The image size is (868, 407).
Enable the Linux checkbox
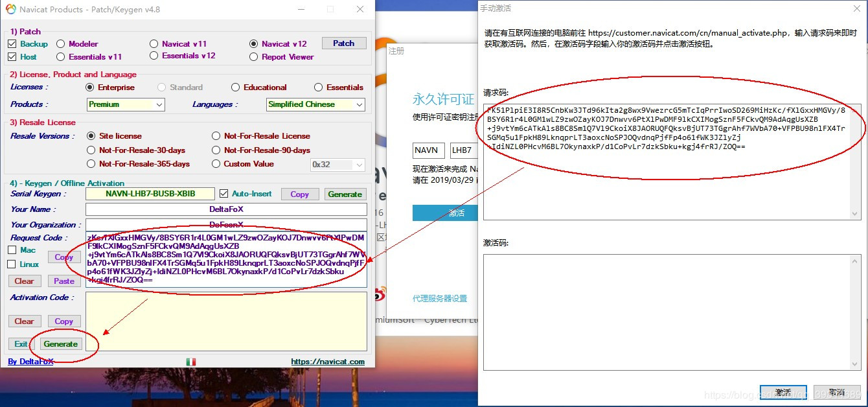(12, 264)
